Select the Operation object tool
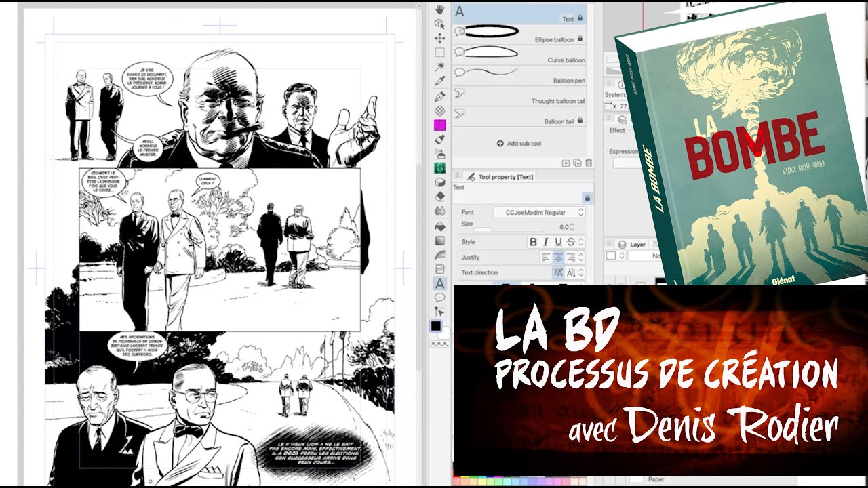Screen dimensions: 868x488 point(439,23)
